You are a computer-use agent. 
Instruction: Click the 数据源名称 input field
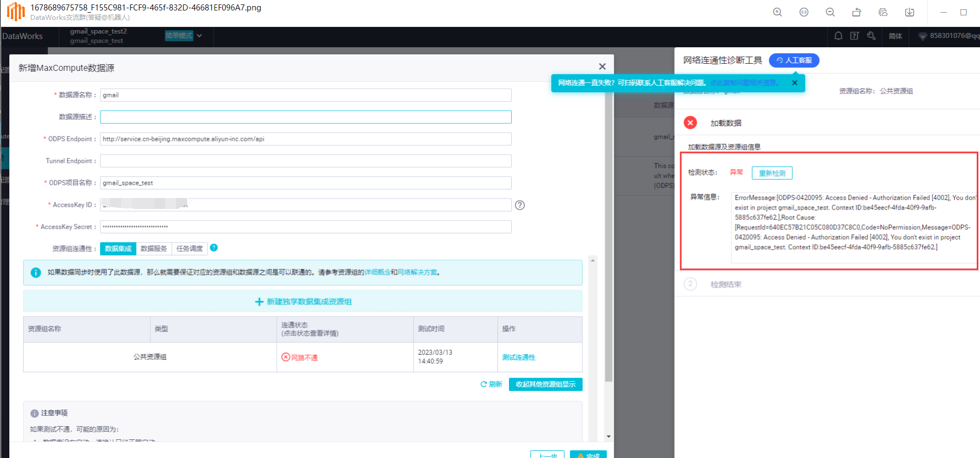pos(306,95)
